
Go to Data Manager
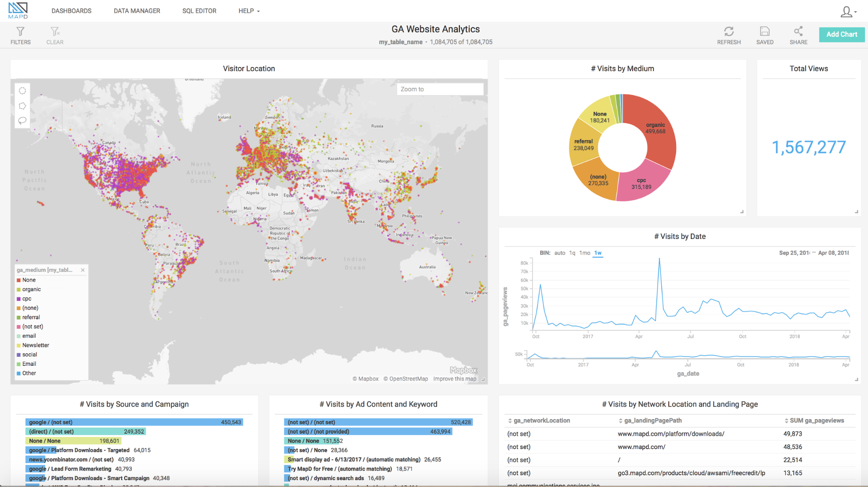pos(137,11)
